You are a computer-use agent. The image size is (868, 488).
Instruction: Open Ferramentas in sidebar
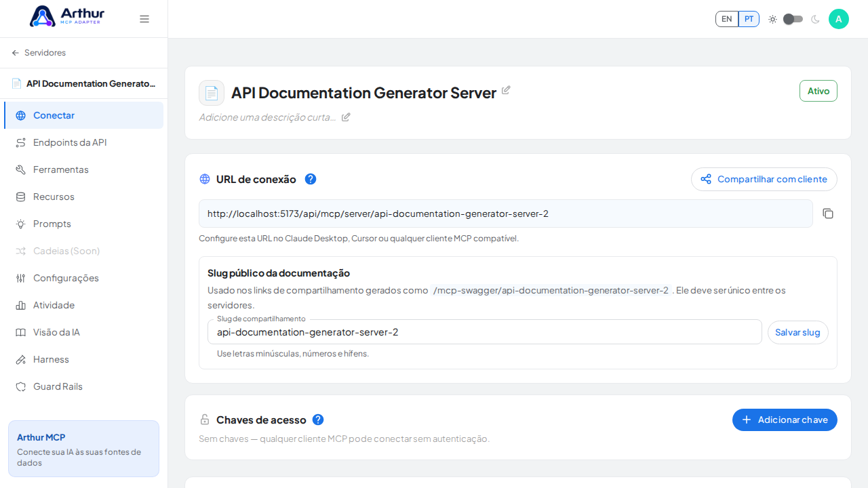83,169
